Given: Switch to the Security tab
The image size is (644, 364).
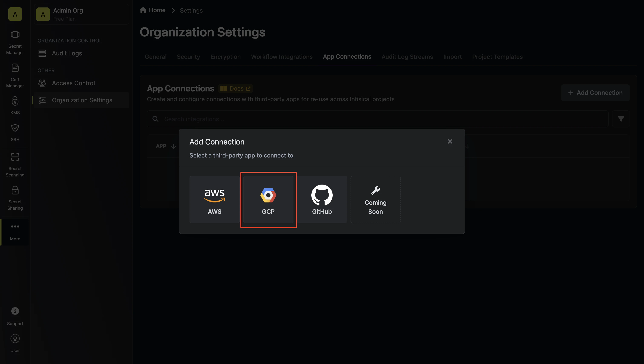Looking at the screenshot, I should pyautogui.click(x=188, y=57).
